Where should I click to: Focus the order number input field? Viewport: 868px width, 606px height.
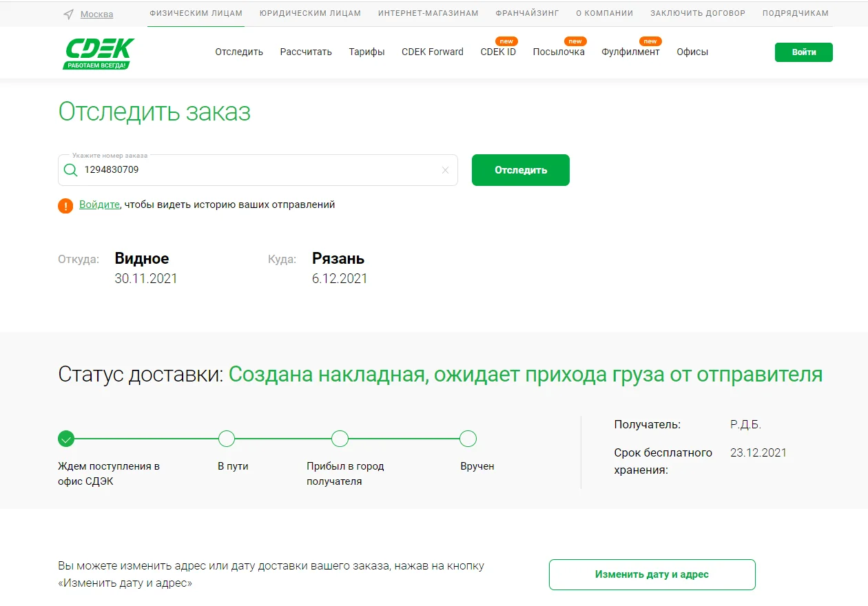point(258,170)
